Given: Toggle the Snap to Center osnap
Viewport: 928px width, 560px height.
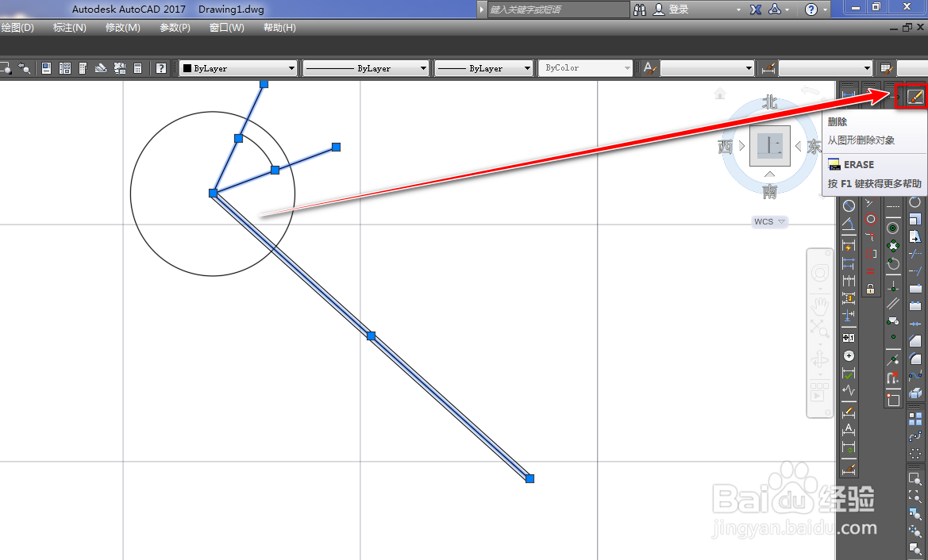Looking at the screenshot, I should [x=894, y=228].
